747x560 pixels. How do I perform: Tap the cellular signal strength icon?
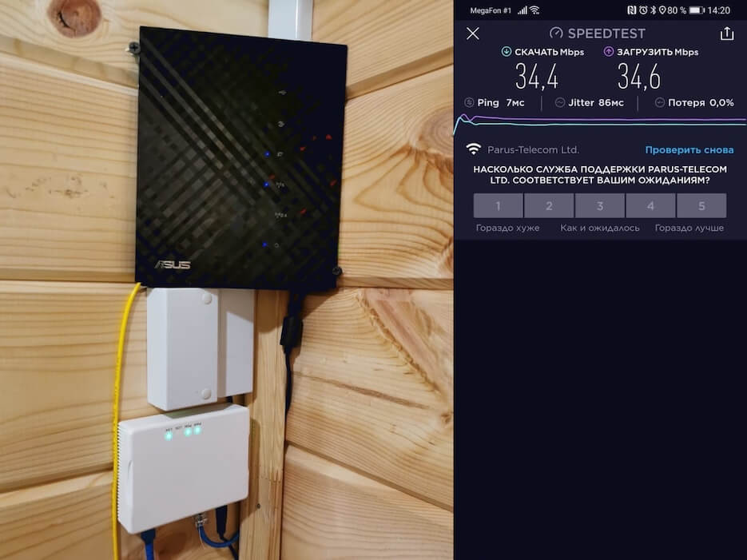pyautogui.click(x=523, y=10)
